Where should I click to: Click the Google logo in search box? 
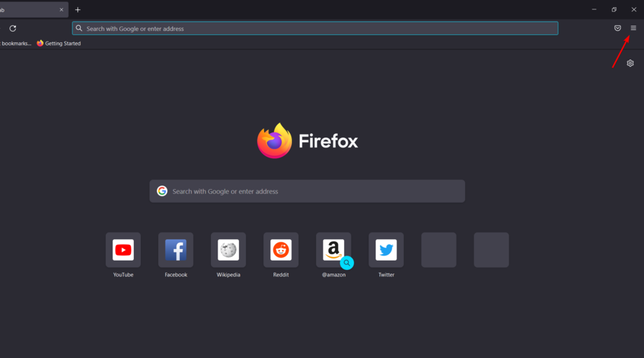162,191
